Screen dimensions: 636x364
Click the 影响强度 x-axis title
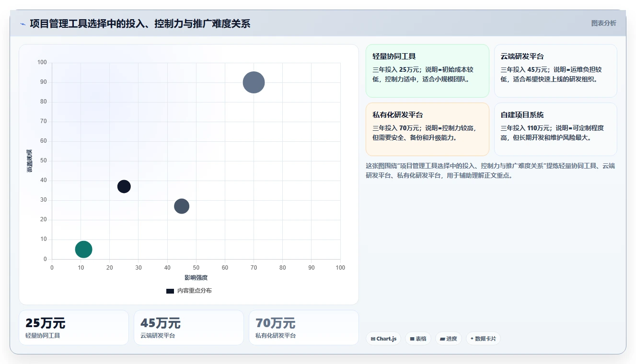point(196,278)
